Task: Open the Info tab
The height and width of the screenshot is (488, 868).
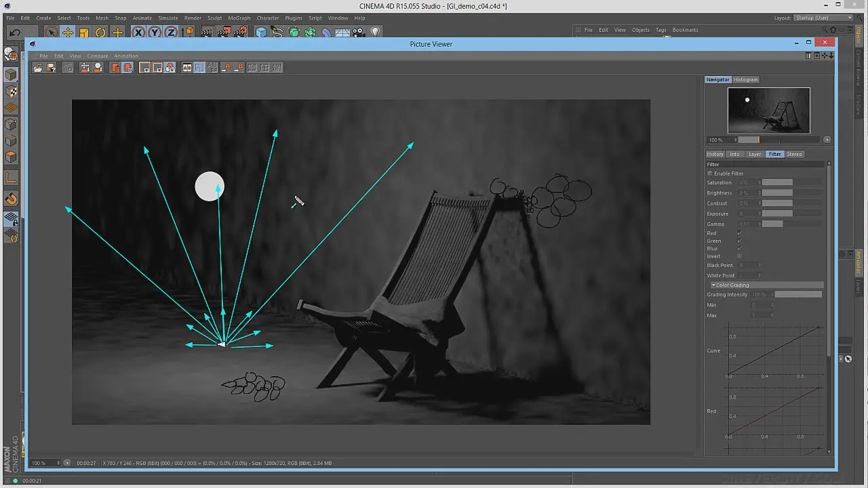Action: pos(734,154)
